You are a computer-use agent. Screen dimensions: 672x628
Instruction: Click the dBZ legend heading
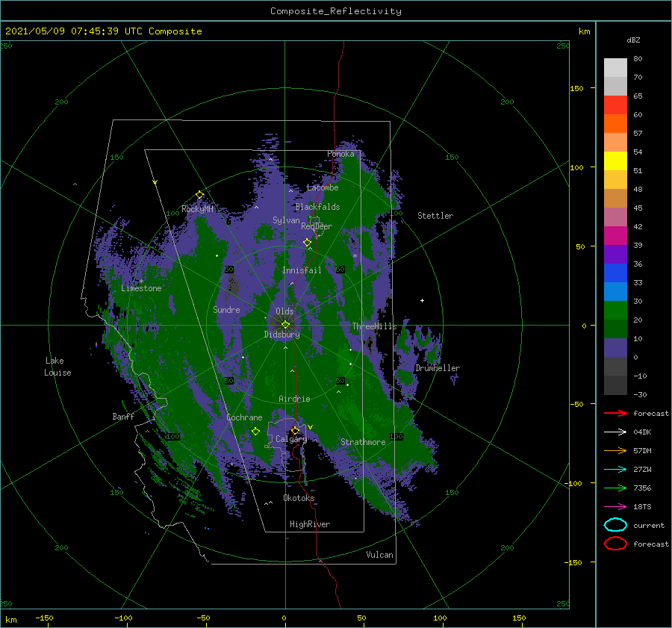tap(633, 40)
